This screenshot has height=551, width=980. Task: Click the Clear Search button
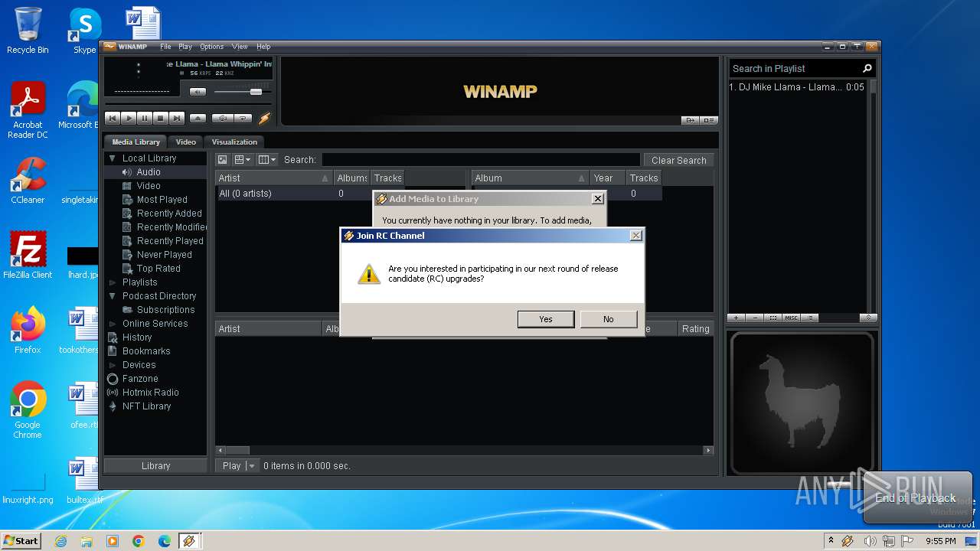pyautogui.click(x=678, y=160)
